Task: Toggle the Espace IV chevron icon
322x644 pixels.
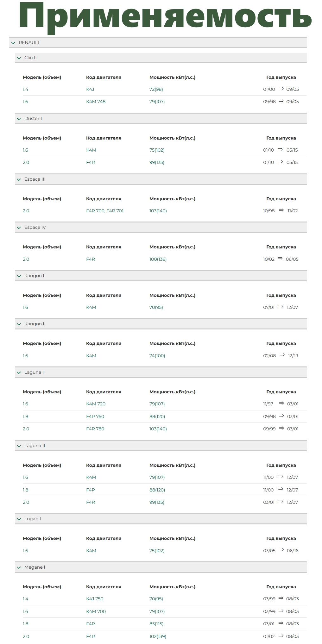Action: (19, 228)
